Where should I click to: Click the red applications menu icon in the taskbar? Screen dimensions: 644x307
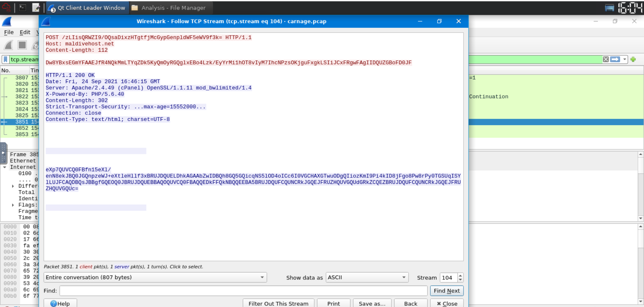pos(7,7)
